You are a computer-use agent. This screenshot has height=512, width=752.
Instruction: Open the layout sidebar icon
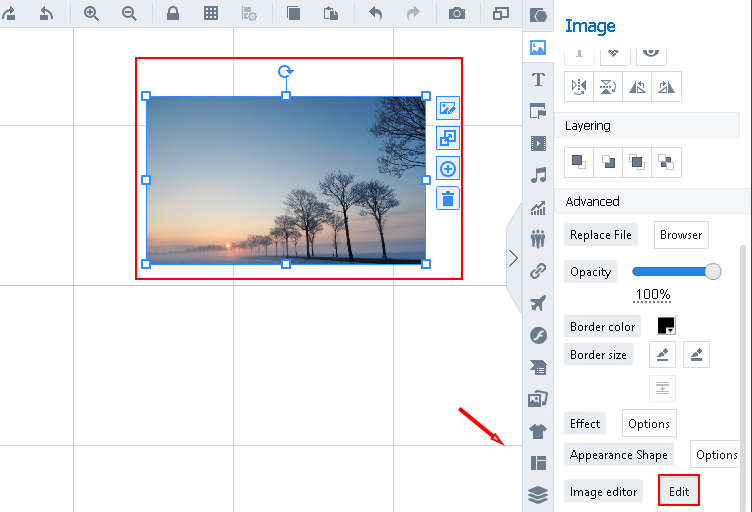tap(538, 463)
